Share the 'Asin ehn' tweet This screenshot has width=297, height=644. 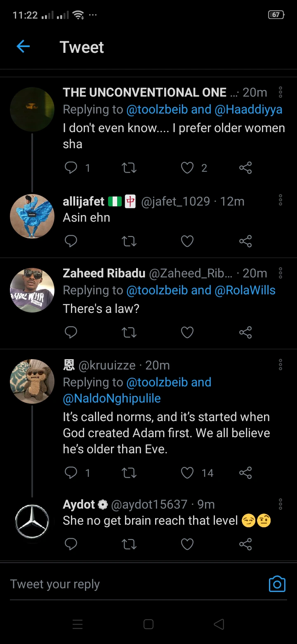(245, 241)
